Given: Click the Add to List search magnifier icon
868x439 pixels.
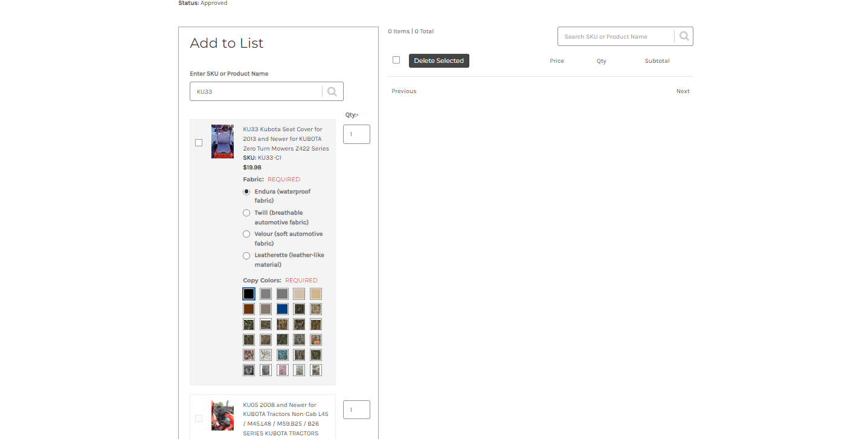Looking at the screenshot, I should click(332, 92).
